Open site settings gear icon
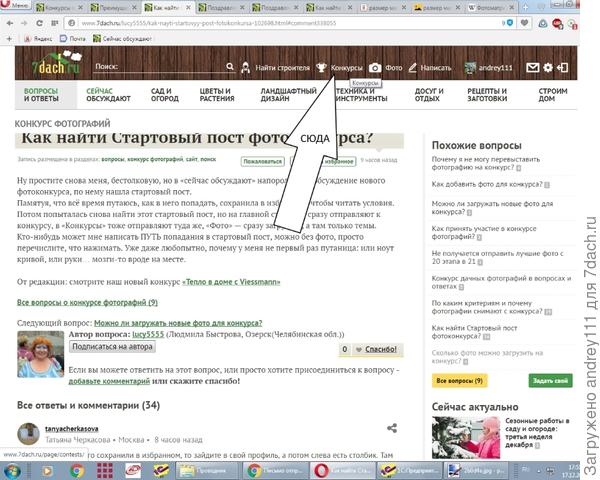Viewport: 600px width, 480px height. pos(548,68)
